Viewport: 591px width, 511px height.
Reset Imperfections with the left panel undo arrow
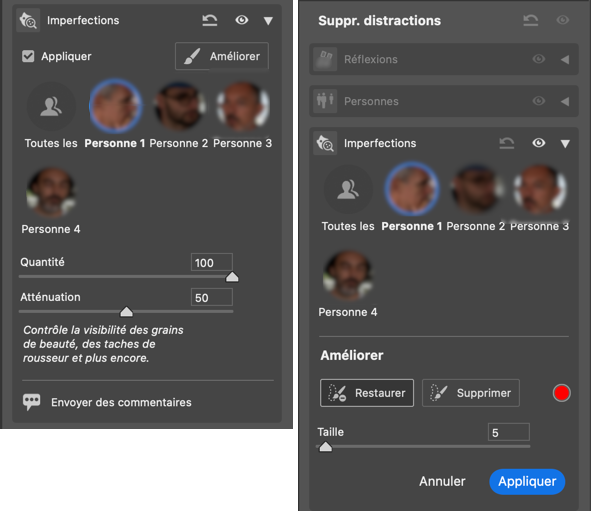[210, 20]
